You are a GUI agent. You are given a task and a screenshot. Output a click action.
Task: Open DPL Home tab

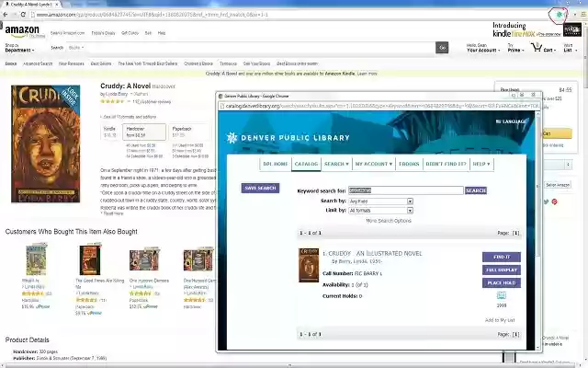coord(276,164)
